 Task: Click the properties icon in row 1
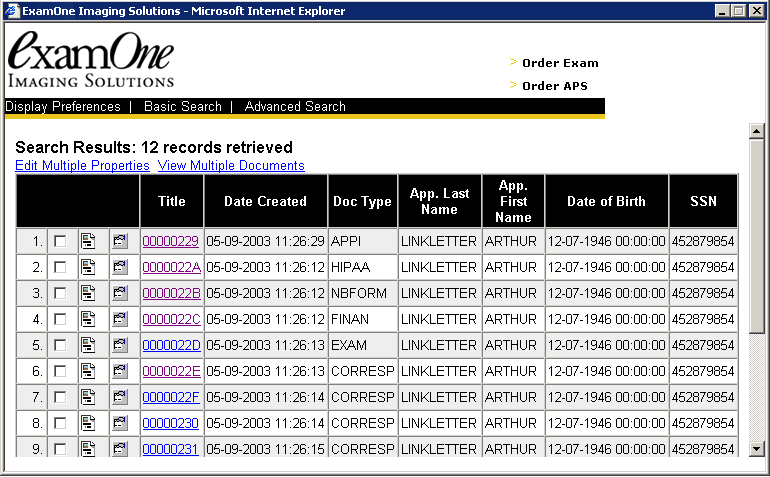120,241
